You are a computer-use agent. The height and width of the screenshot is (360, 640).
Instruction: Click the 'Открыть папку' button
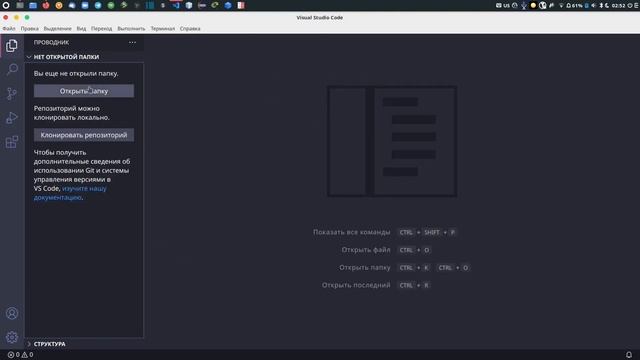[84, 91]
